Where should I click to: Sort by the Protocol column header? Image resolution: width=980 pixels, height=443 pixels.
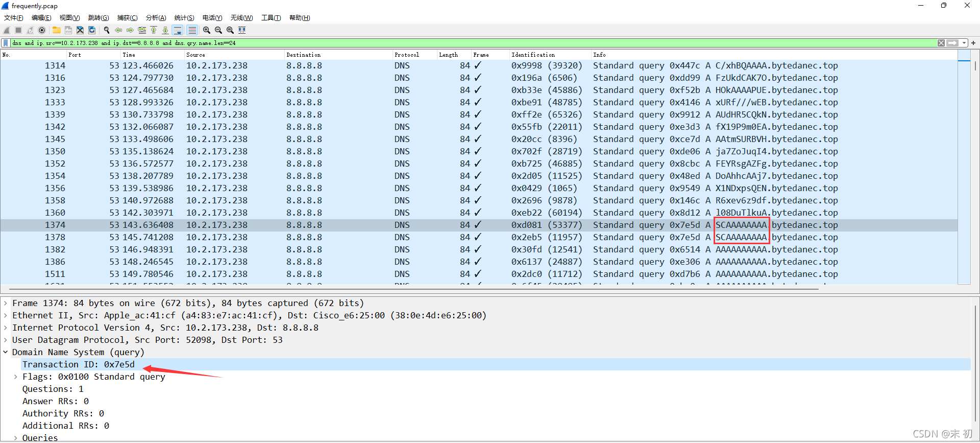pyautogui.click(x=414, y=55)
